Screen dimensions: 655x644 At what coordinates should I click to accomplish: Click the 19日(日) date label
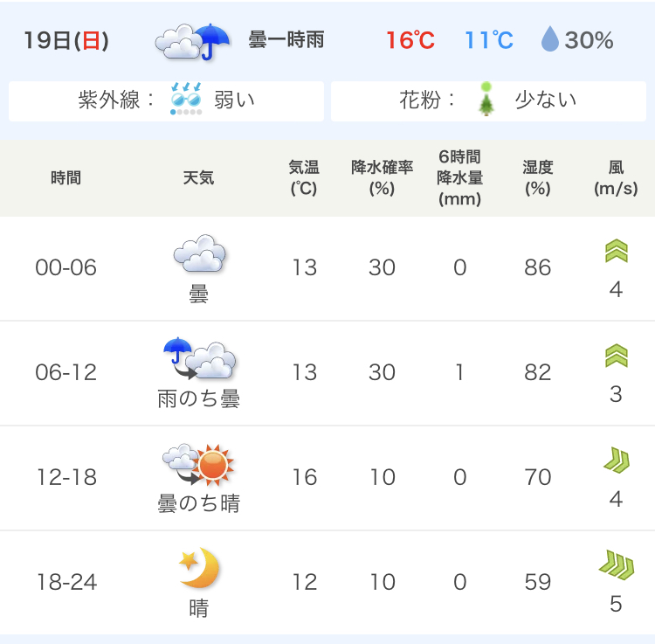[66, 40]
